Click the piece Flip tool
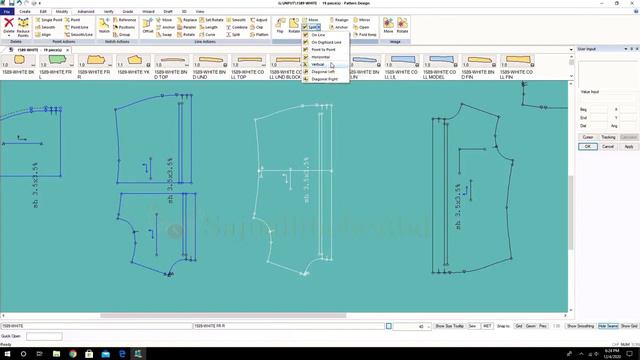 tap(280, 26)
